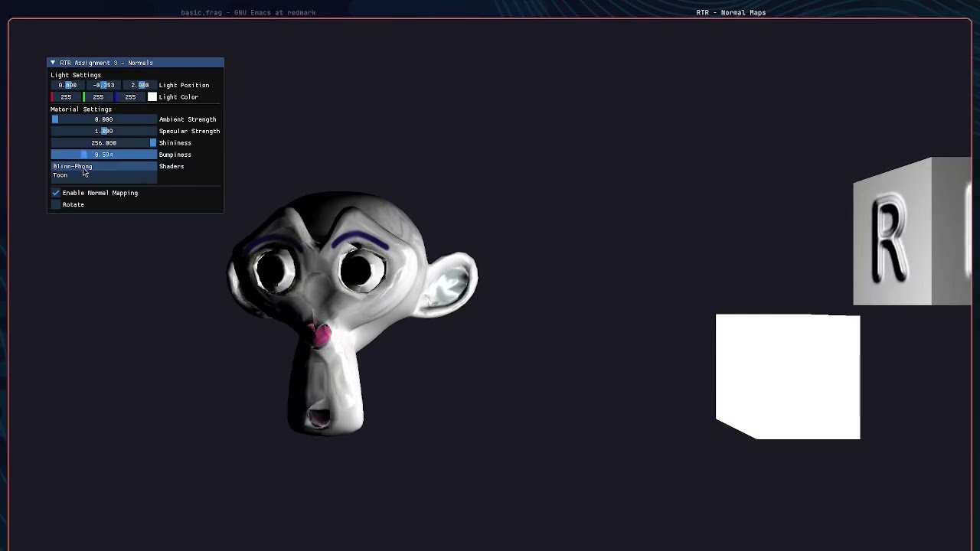980x551 pixels.
Task: Uncheck Enable Normal Mapping checkbox
Action: [x=56, y=193]
